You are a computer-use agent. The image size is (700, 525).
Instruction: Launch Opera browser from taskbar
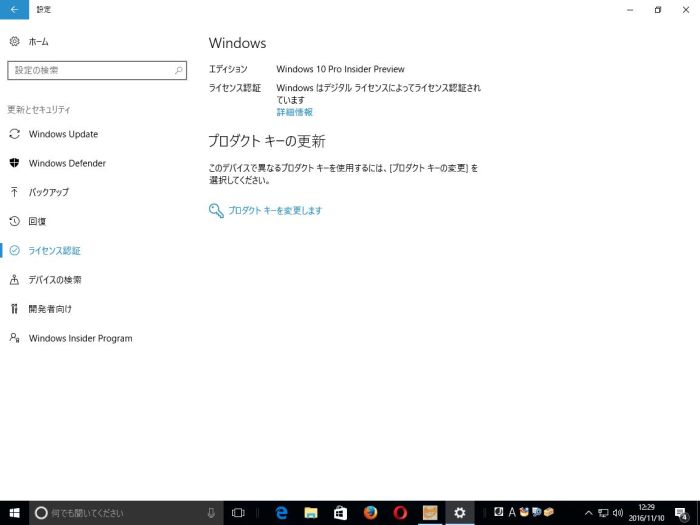tap(400, 512)
